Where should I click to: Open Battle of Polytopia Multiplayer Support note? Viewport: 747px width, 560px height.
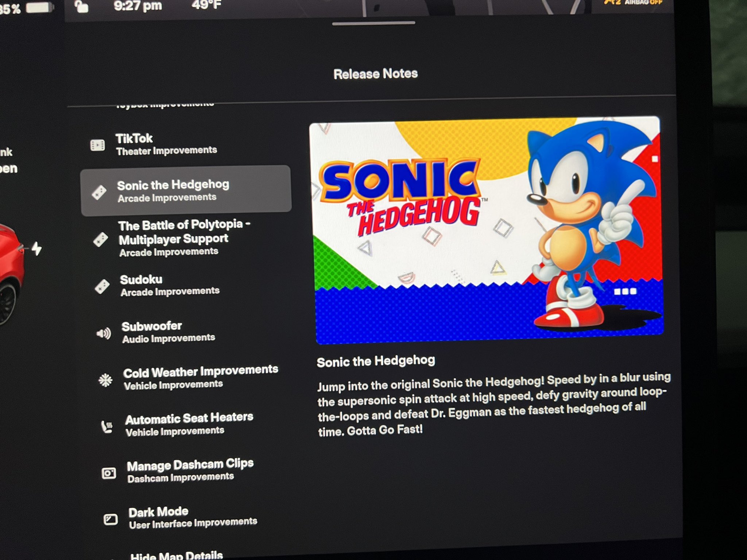click(x=179, y=238)
